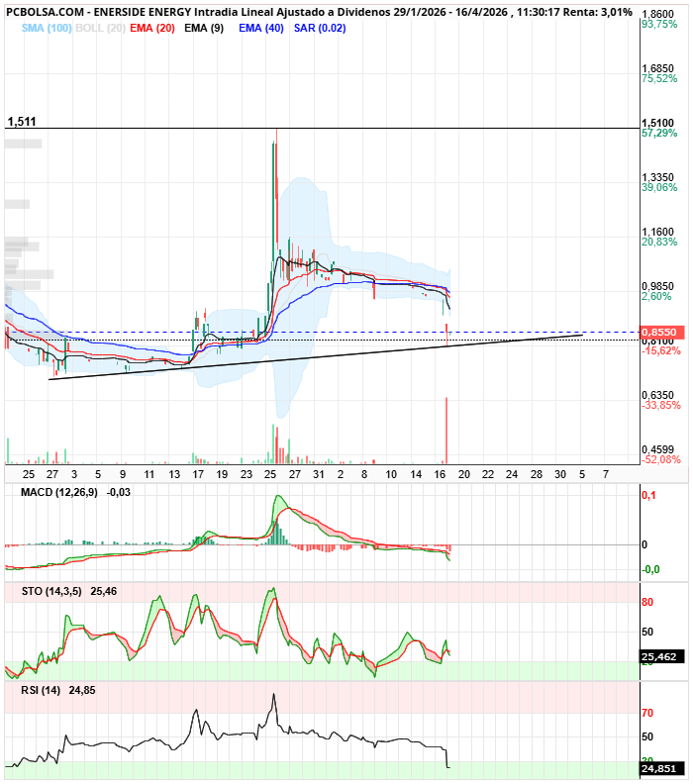Click the red 0,8550 current price tag

[x=659, y=333]
